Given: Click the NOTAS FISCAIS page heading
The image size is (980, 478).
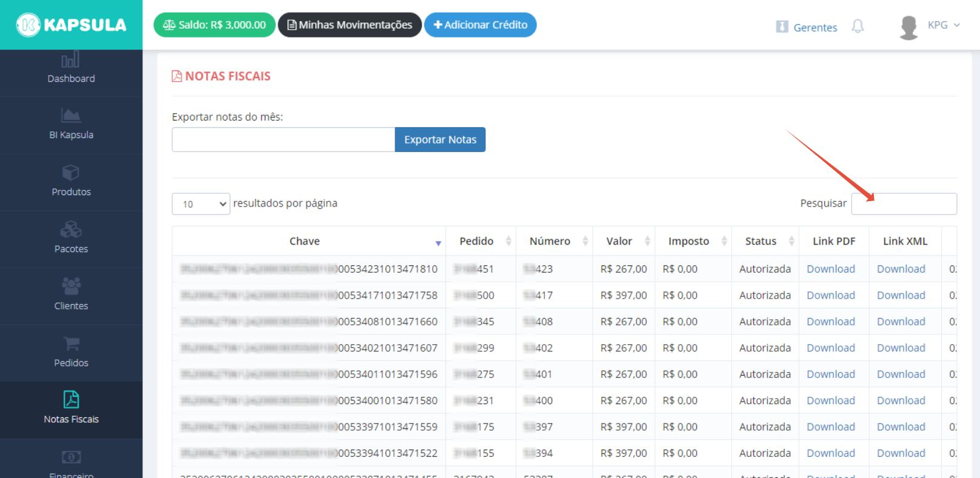Looking at the screenshot, I should pyautogui.click(x=221, y=76).
